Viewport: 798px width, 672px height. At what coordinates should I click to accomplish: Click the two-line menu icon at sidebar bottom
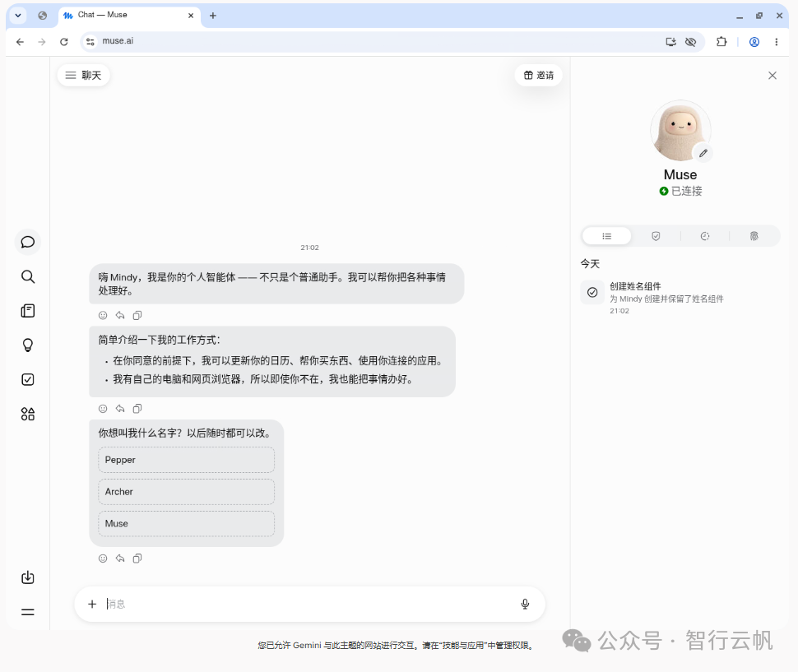27,612
